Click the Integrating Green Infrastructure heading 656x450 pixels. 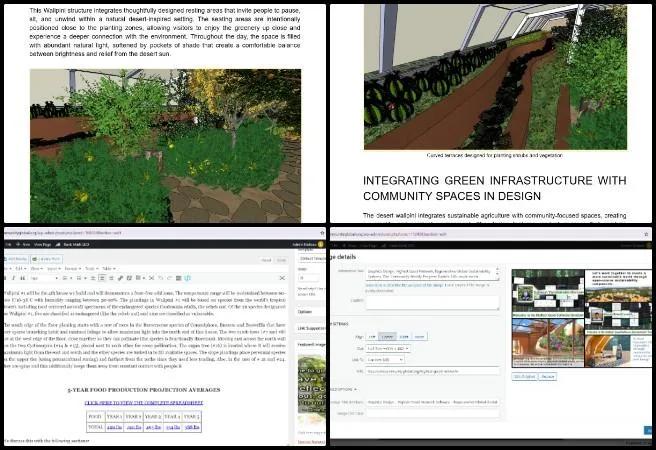point(495,188)
